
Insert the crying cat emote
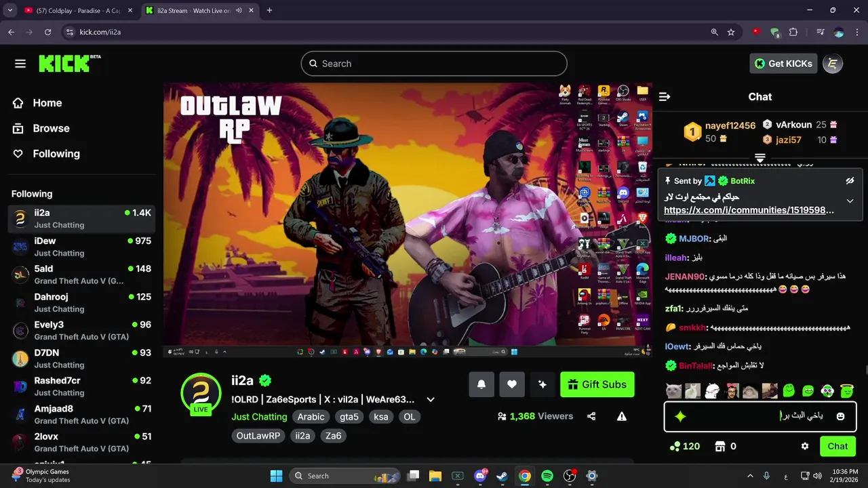[x=673, y=391]
